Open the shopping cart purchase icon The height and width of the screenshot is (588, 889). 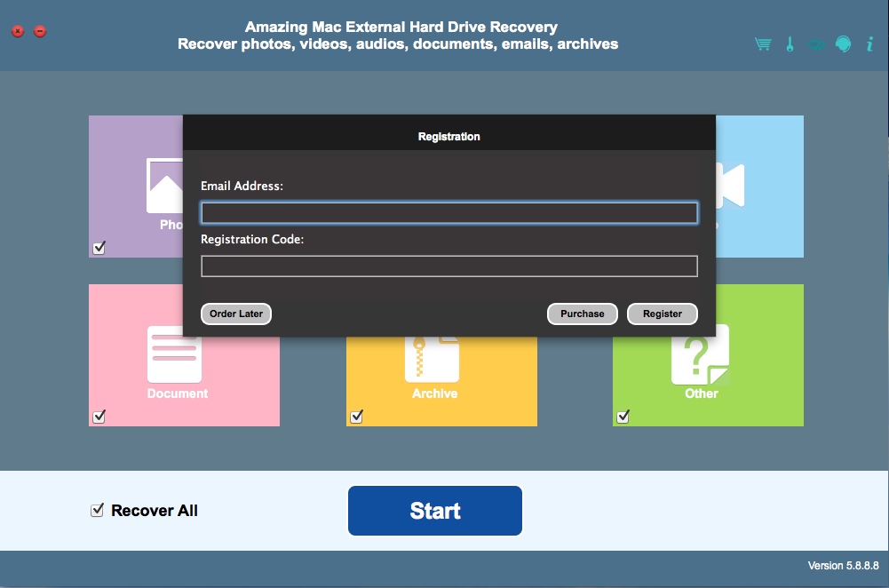coord(763,44)
